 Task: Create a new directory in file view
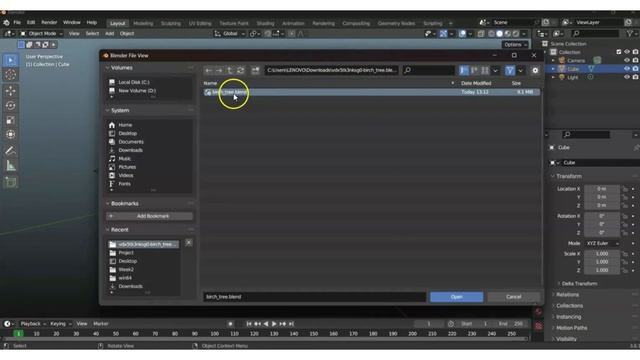coord(255,71)
